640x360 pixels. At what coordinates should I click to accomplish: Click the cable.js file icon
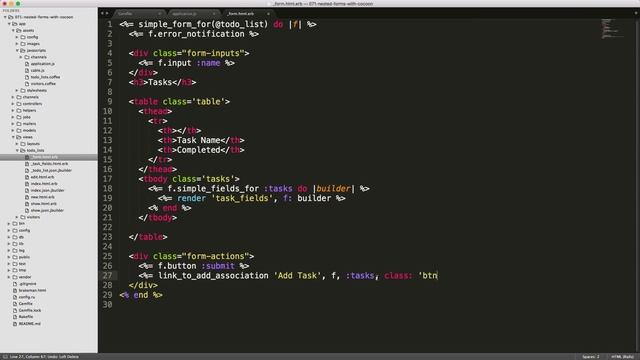click(27, 71)
